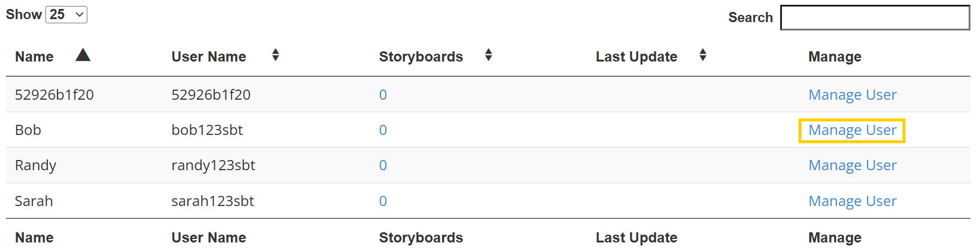The height and width of the screenshot is (252, 980).
Task: Open Bob's storyboard count link
Action: 383,130
